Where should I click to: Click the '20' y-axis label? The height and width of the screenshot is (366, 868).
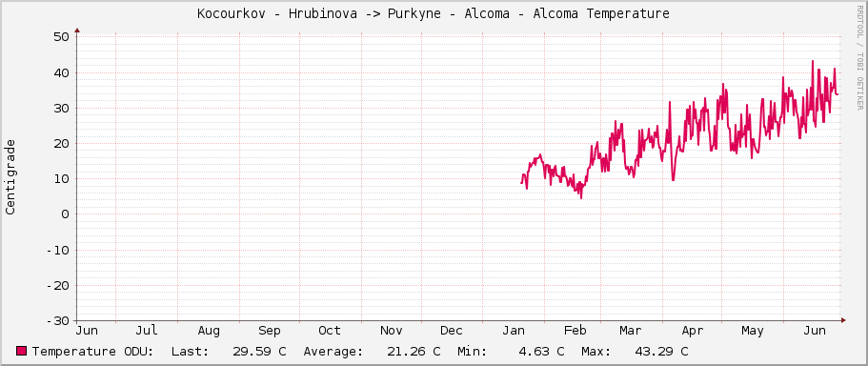coord(61,143)
